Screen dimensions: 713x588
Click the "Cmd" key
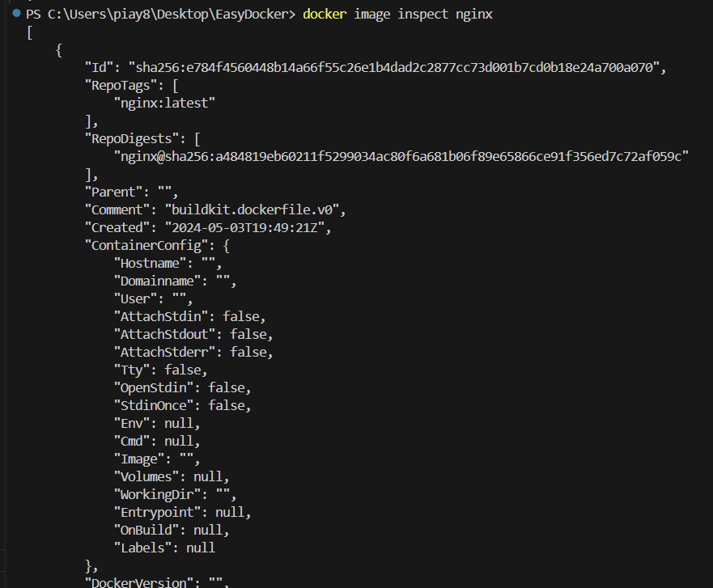pos(132,442)
